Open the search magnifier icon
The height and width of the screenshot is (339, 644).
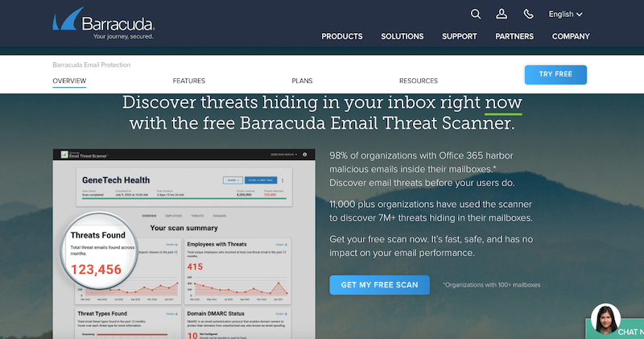tap(475, 14)
